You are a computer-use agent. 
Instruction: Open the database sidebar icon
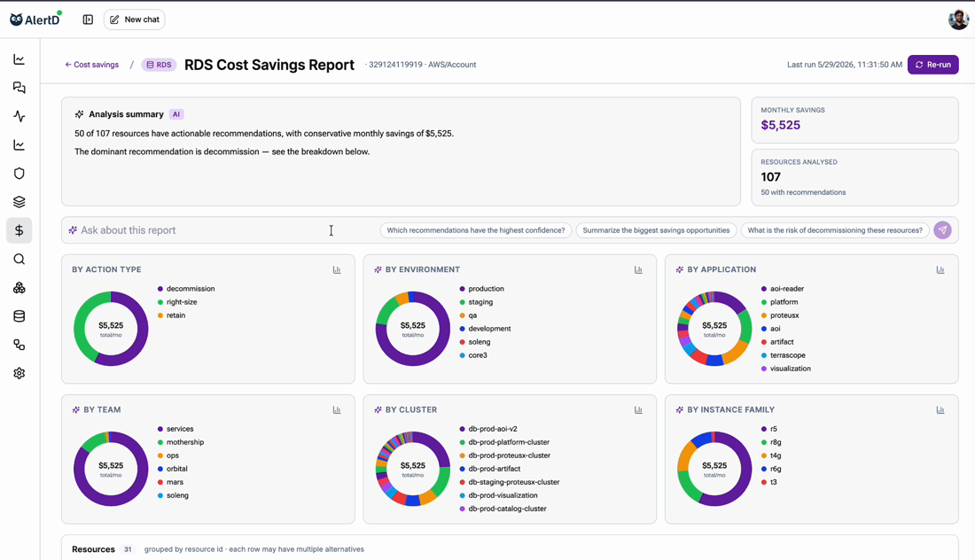pos(19,316)
